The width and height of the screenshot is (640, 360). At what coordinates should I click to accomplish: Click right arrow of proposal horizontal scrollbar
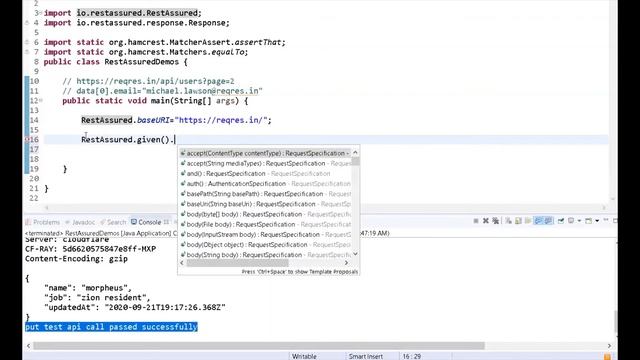pos(347,263)
